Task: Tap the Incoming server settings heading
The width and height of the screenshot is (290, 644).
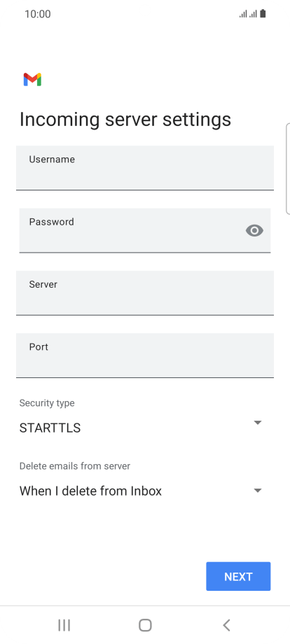Action: 125,120
